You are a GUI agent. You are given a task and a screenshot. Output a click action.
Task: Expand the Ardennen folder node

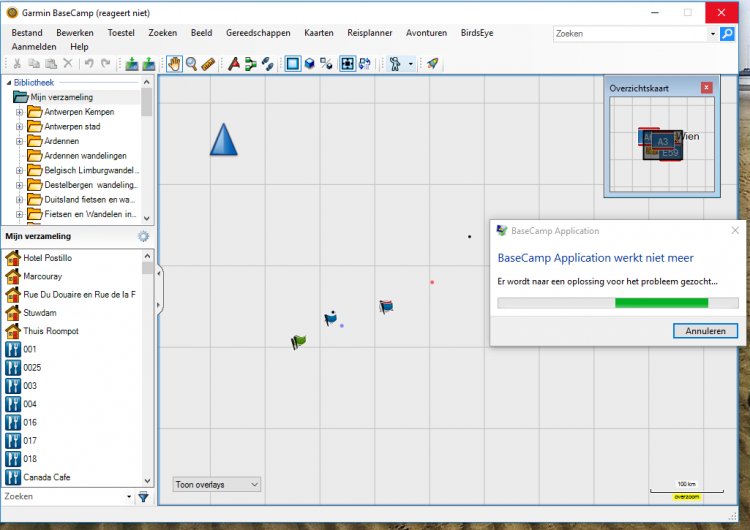pyautogui.click(x=19, y=141)
